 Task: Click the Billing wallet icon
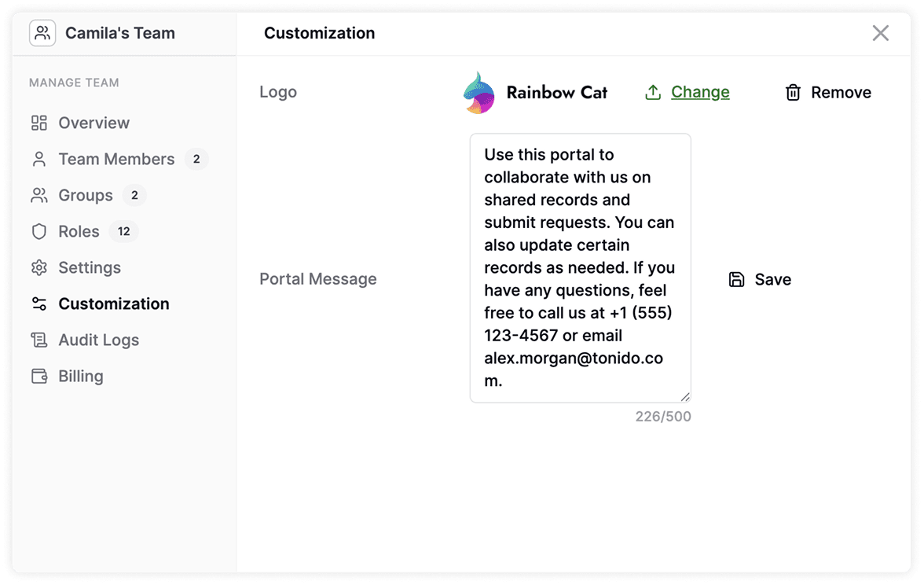pos(39,376)
